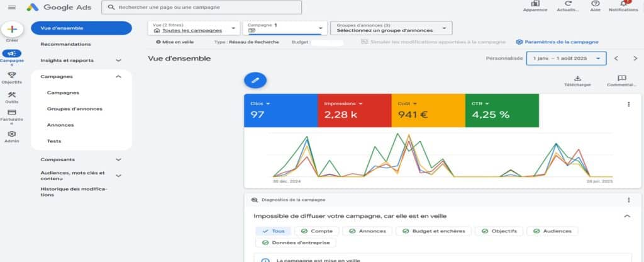Click the Créer plus button
This screenshot has width=644, height=262.
tap(13, 30)
